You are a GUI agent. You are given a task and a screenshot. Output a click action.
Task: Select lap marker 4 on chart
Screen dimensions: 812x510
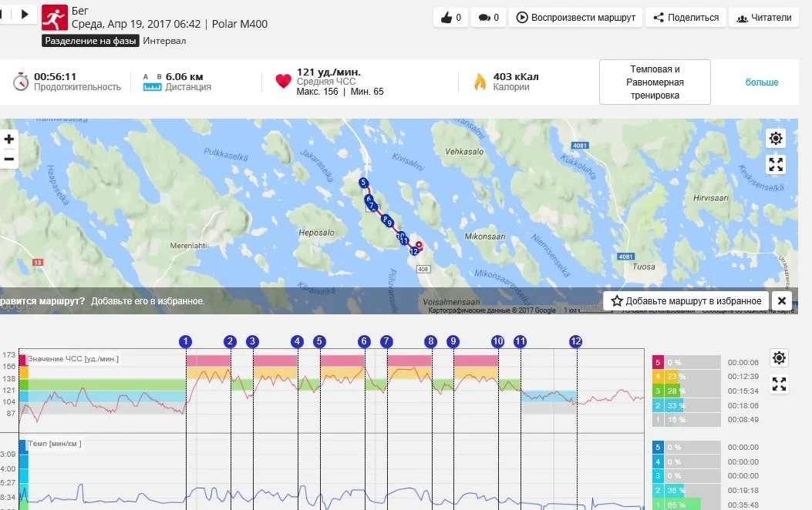coord(297,341)
